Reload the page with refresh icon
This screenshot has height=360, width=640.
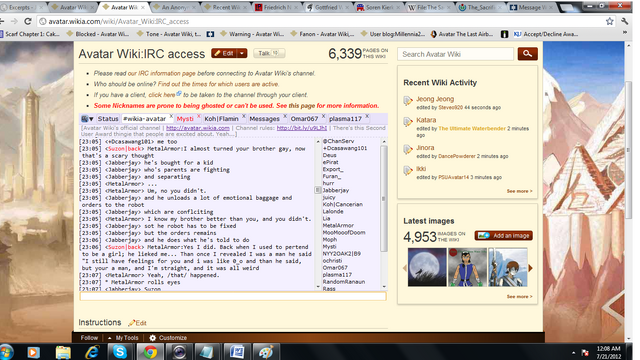(28, 21)
